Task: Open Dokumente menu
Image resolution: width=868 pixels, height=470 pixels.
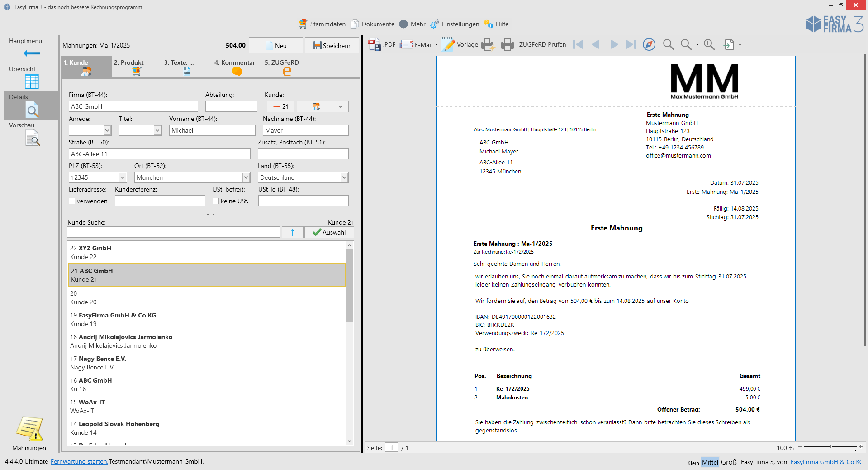Action: point(373,24)
